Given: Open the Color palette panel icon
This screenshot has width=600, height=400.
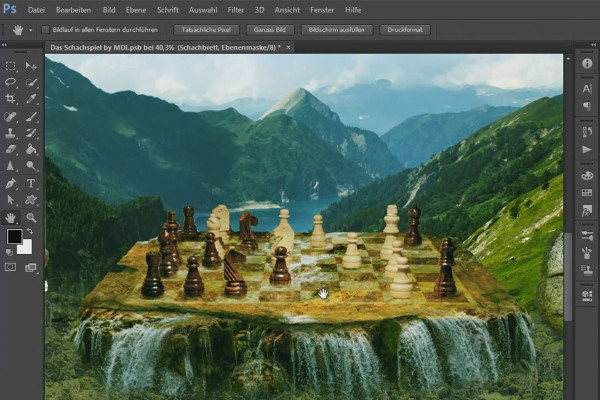Looking at the screenshot, I should pos(587,175).
